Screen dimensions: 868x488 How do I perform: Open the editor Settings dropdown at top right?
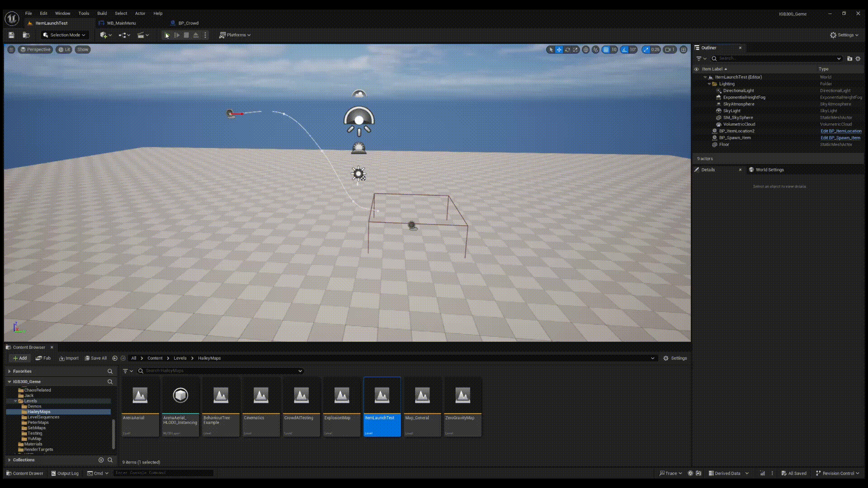pos(844,35)
